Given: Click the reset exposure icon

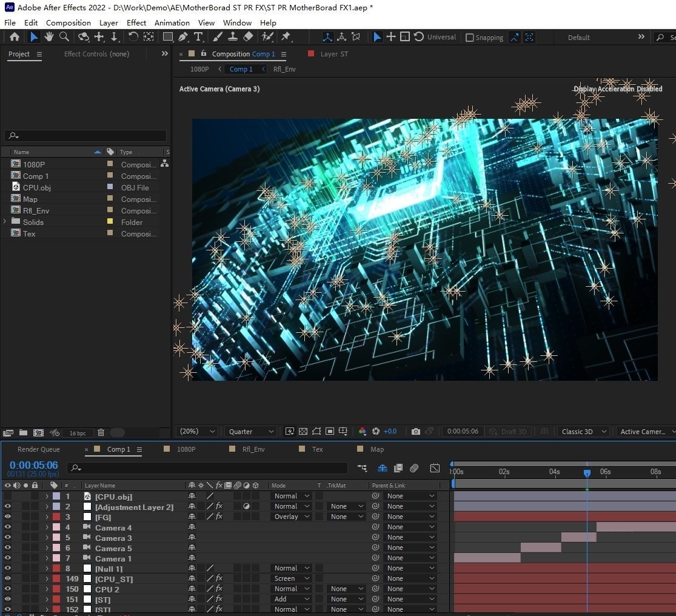Looking at the screenshot, I should [x=376, y=432].
